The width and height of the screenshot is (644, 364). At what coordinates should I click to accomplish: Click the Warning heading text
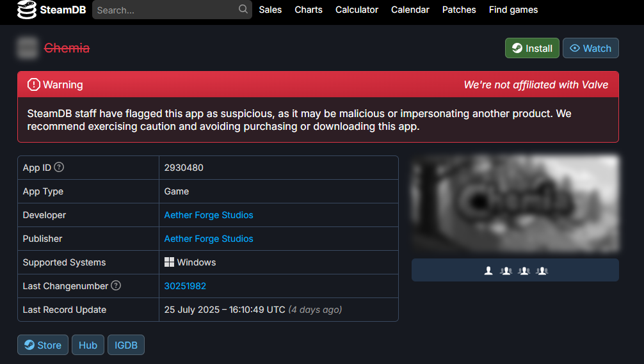click(63, 84)
